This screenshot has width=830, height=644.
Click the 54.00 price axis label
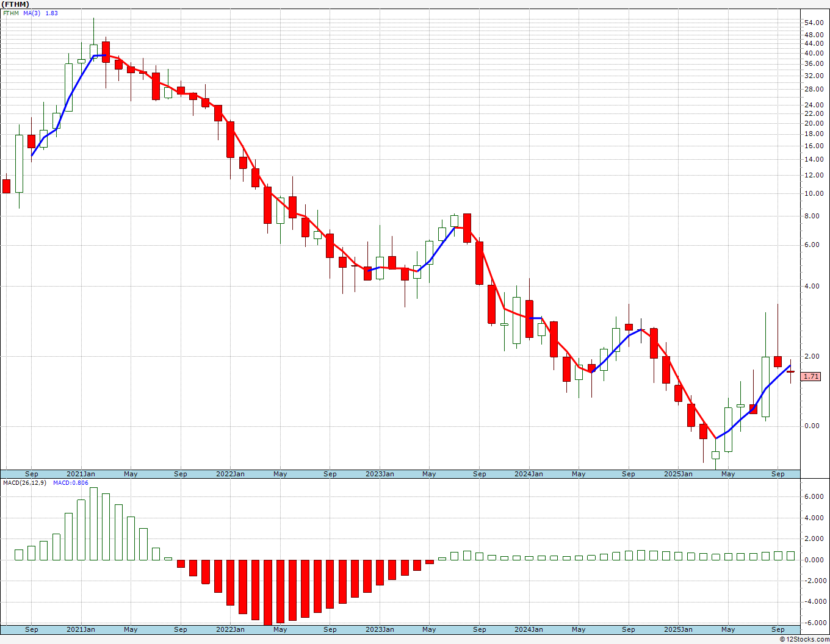click(814, 23)
